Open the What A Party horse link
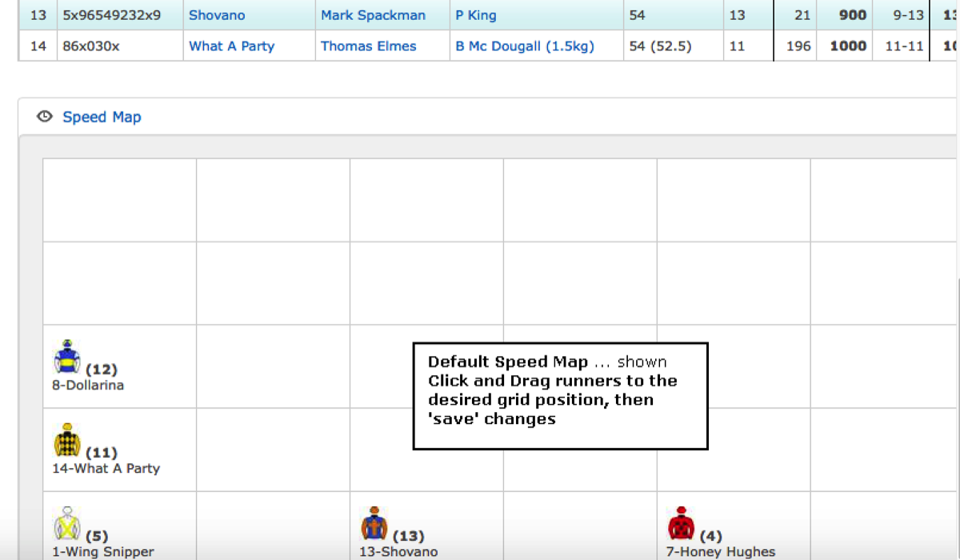Screen dimensions: 960x560 (x=231, y=46)
